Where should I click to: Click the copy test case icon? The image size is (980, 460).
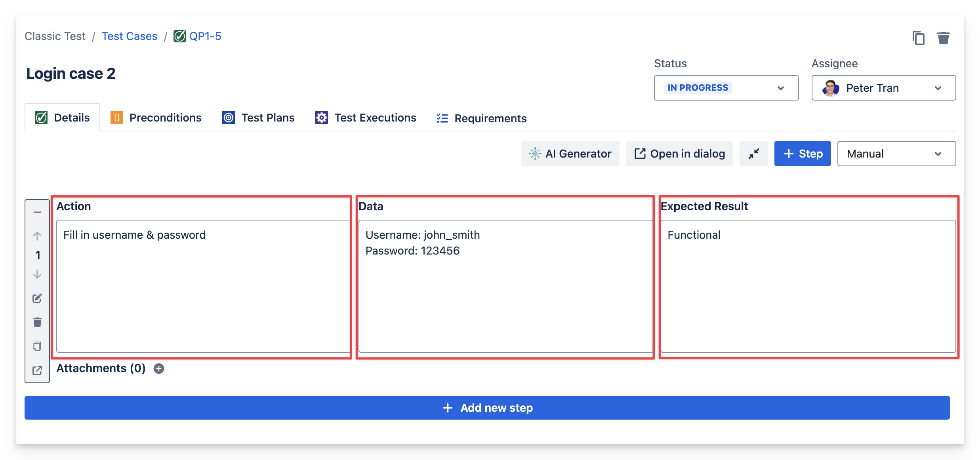tap(918, 38)
